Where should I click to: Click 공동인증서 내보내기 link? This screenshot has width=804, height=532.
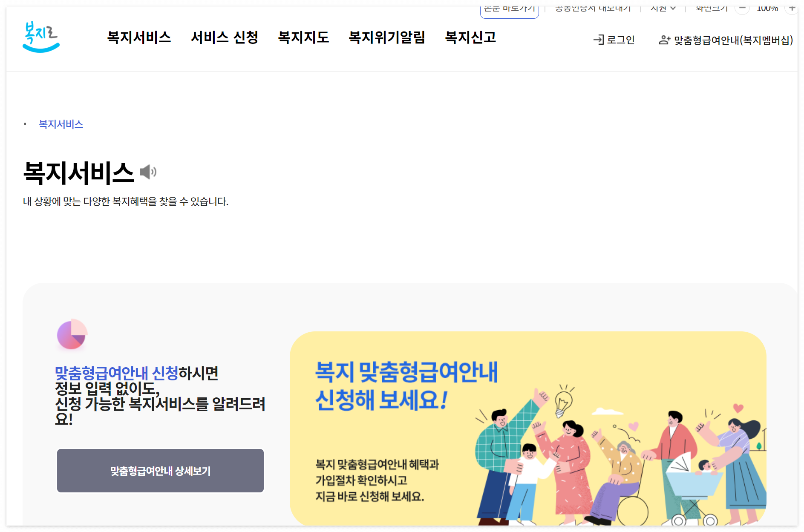pyautogui.click(x=593, y=8)
